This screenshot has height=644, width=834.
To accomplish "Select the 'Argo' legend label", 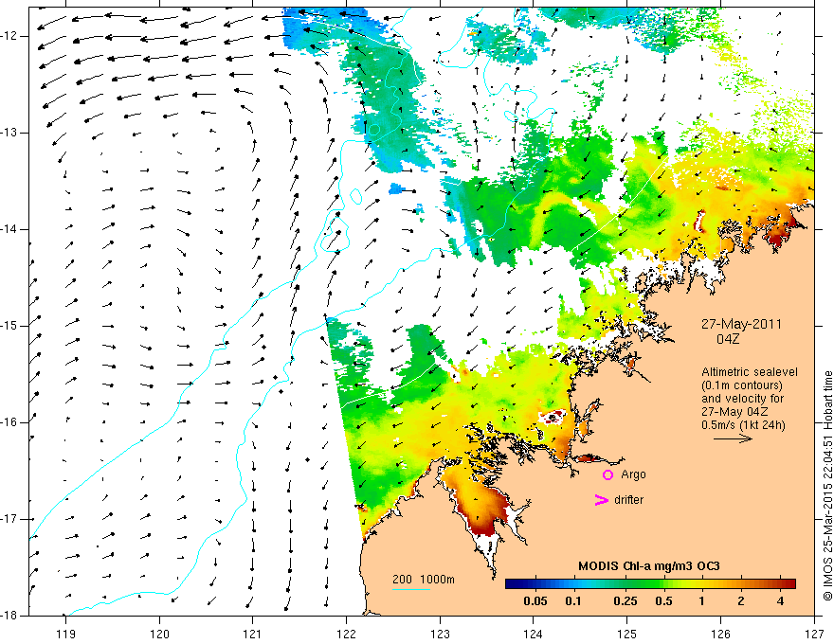I will [633, 474].
